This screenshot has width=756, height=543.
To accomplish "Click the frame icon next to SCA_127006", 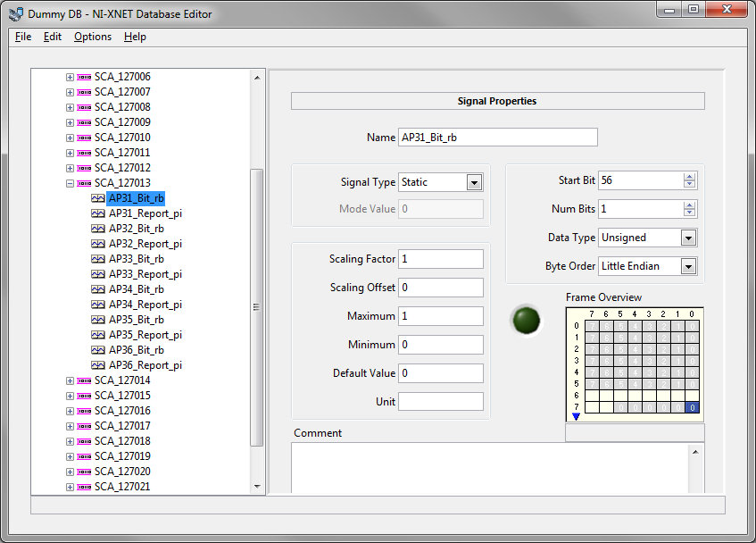I will (x=84, y=77).
